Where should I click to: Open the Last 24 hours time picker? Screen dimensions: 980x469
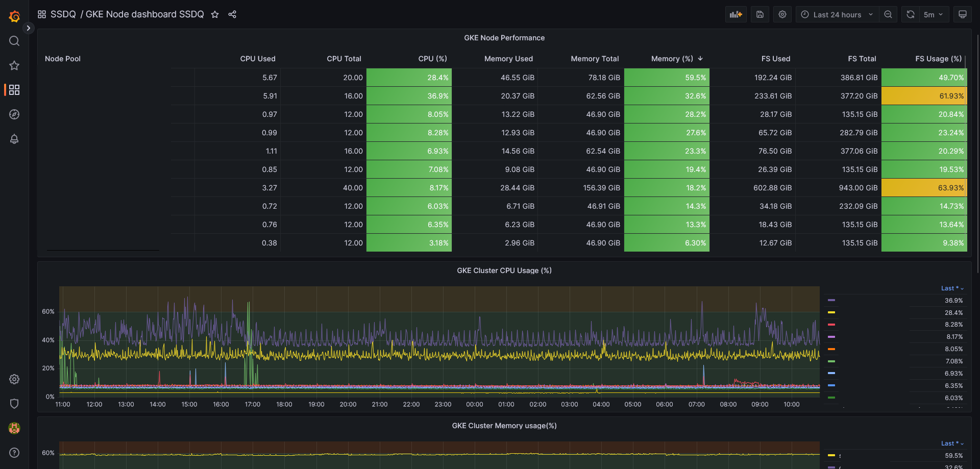(837, 14)
